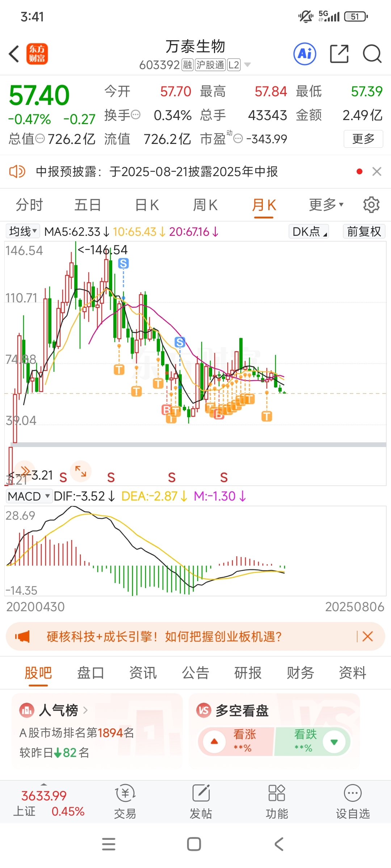Open the 均线 indicator dropdown
This screenshot has height=868, width=391.
point(23,231)
